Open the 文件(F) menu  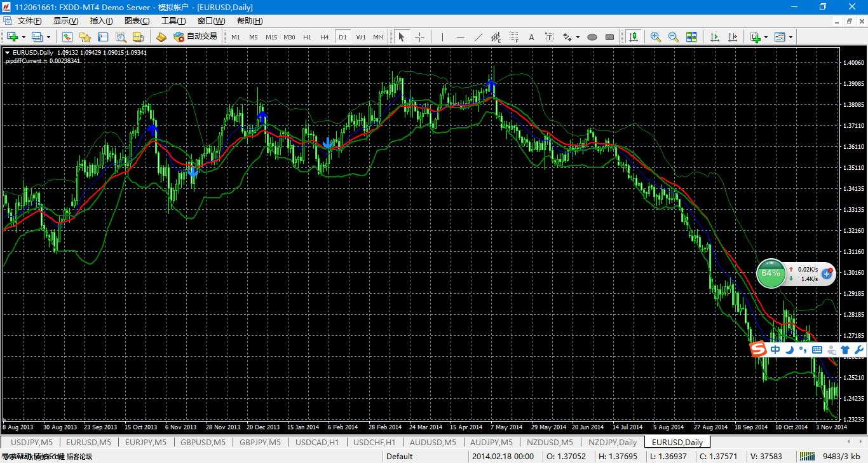coord(30,21)
